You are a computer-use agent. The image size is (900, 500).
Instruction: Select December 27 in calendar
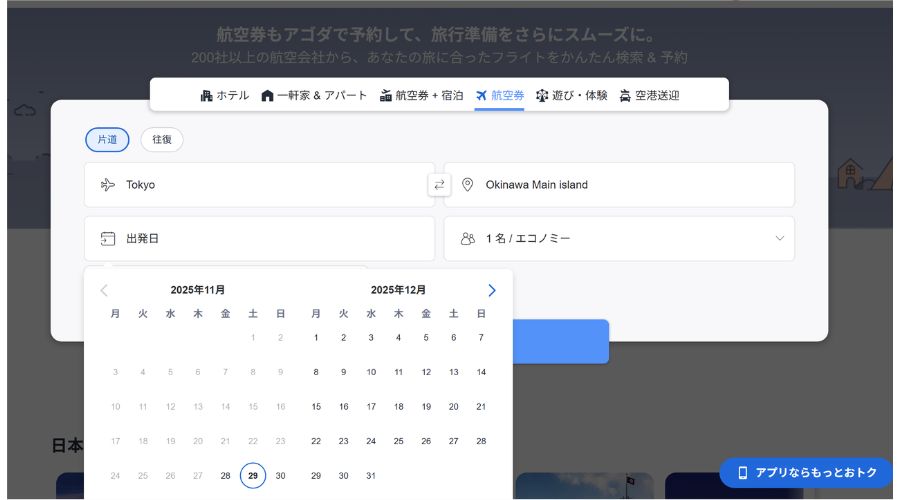tap(453, 441)
